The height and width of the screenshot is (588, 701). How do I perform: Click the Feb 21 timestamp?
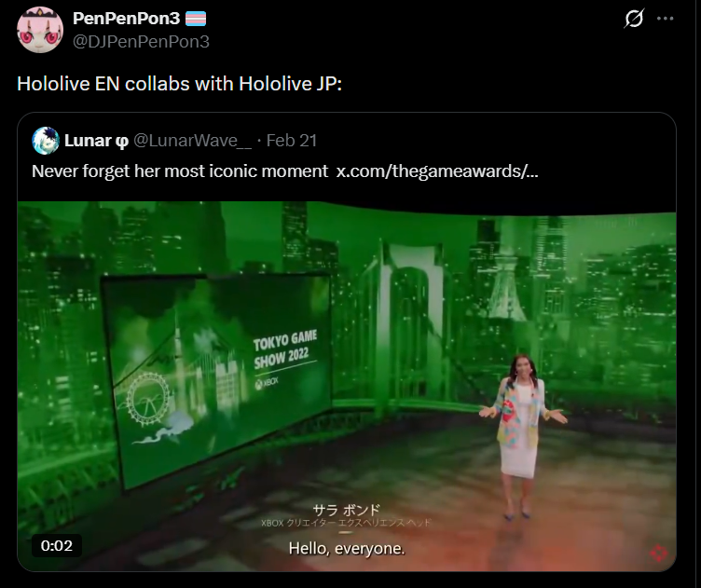pos(292,141)
